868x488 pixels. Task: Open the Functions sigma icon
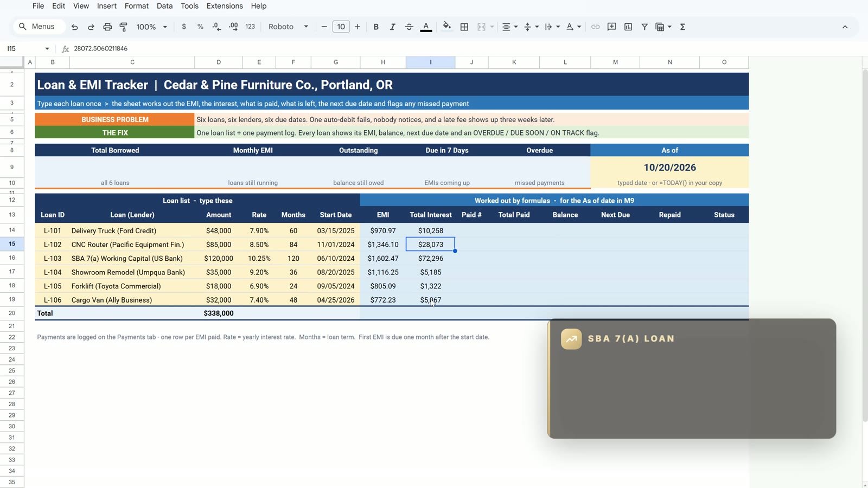coord(682,27)
